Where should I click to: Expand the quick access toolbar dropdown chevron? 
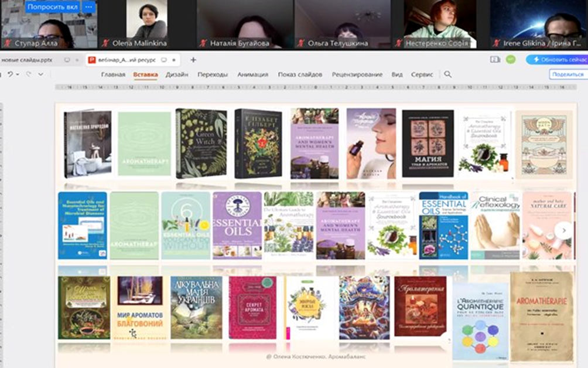[41, 74]
